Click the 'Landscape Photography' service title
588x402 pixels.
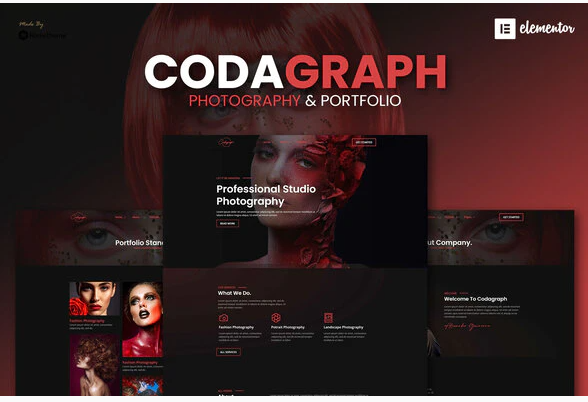(x=344, y=327)
